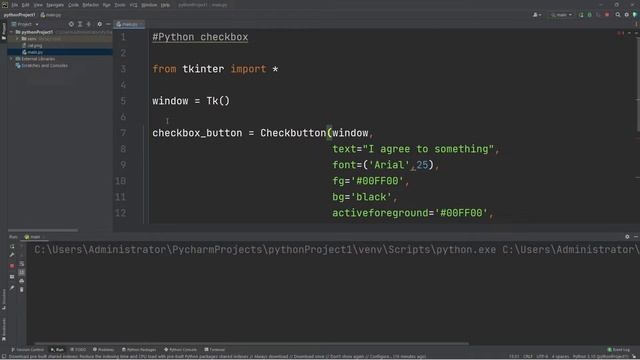The height and width of the screenshot is (360, 640).
Task: Click the print icon in Run panel
Action: (22, 281)
